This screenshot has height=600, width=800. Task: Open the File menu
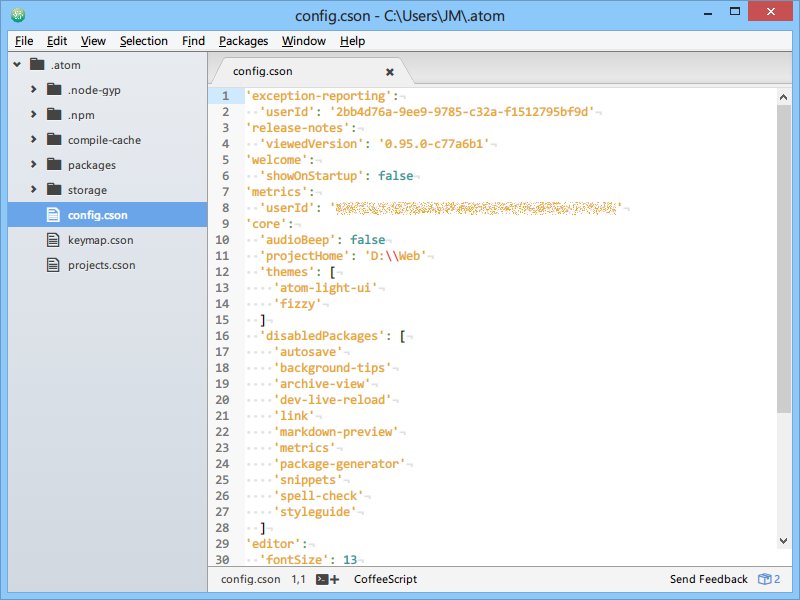coord(24,41)
